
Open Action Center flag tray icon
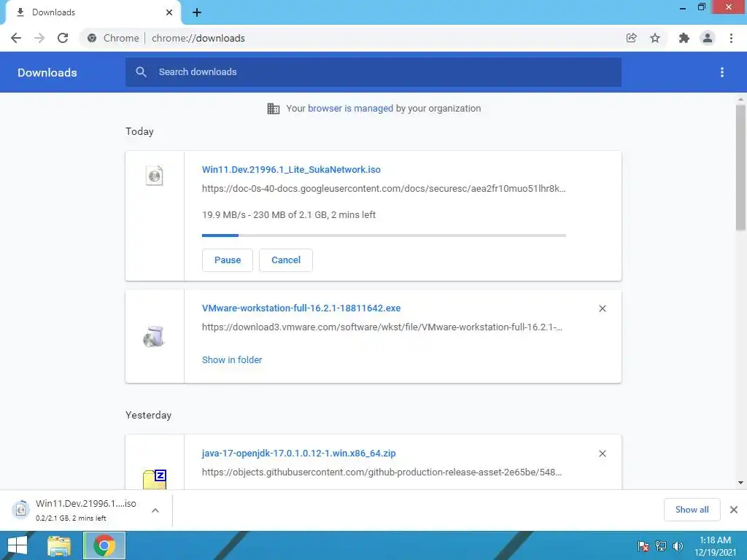(643, 546)
